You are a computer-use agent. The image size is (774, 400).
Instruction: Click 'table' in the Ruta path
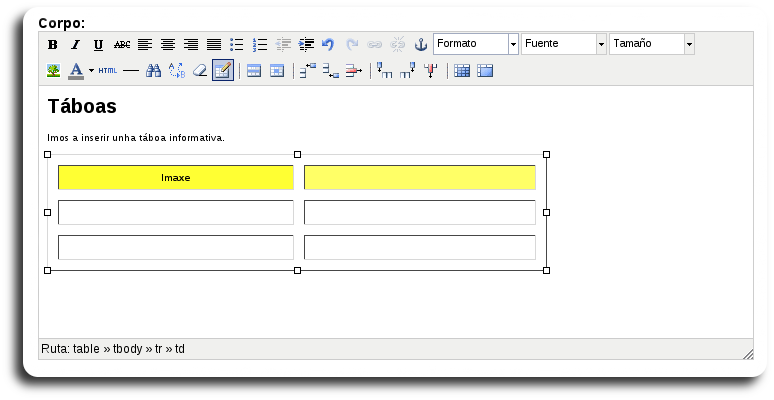click(x=86, y=349)
